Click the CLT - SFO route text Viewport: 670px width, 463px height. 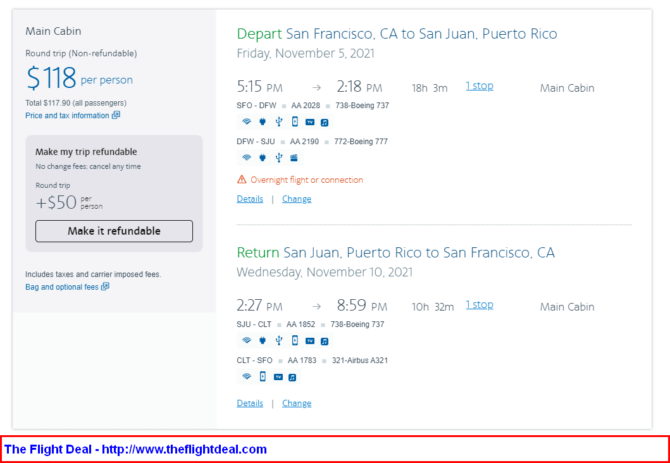point(255,360)
